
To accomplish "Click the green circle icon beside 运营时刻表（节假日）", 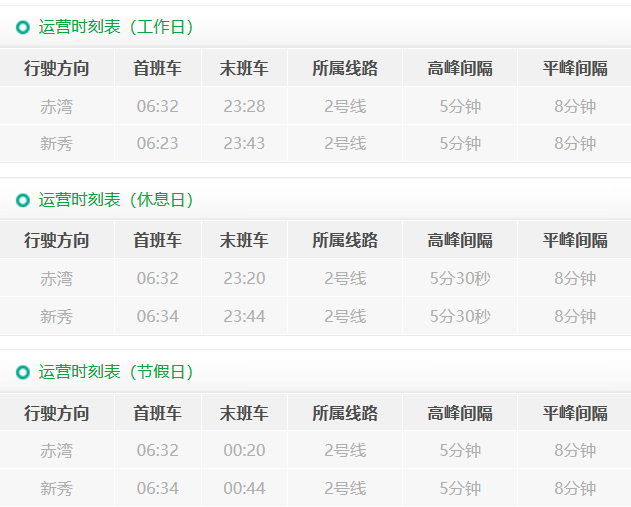I will tap(23, 372).
